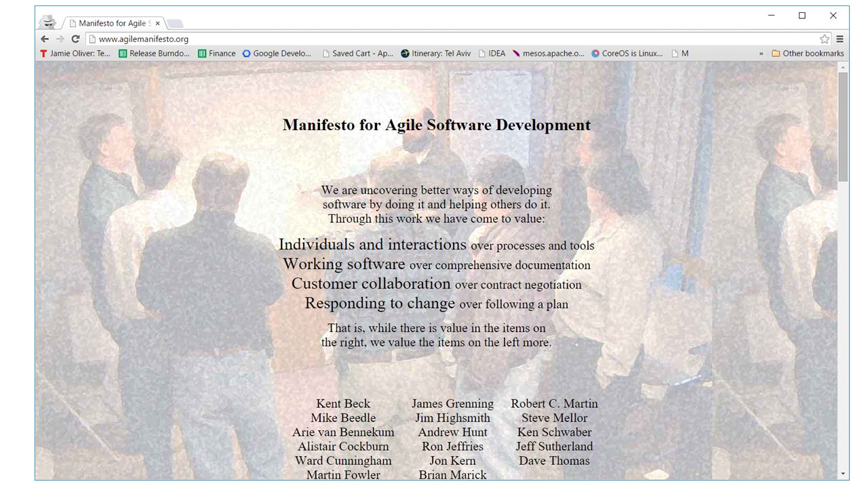Open a new tab
This screenshot has height=488, width=868.
[174, 24]
